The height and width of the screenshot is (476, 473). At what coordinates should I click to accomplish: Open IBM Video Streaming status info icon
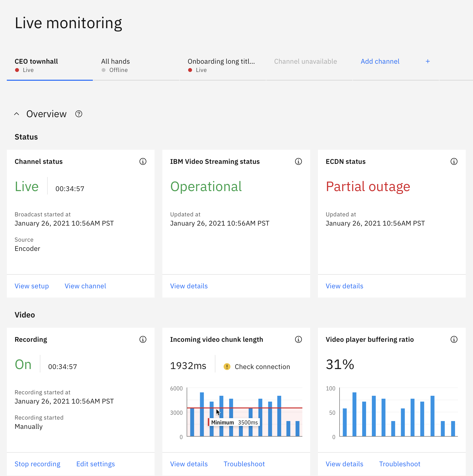(x=298, y=161)
